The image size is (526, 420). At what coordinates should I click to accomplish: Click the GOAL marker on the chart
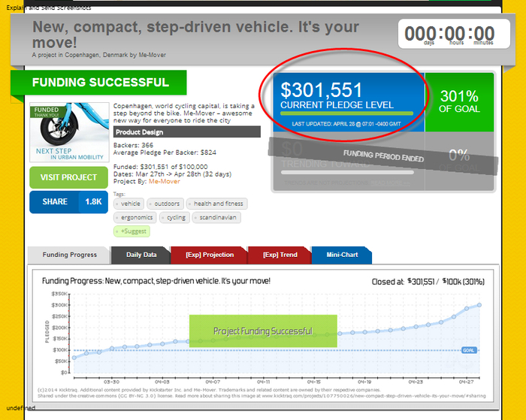coord(469,350)
